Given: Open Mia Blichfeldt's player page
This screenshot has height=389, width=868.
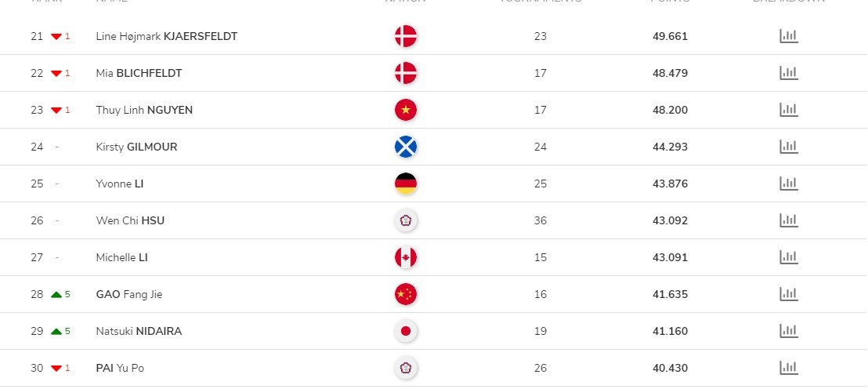Looking at the screenshot, I should point(139,73).
